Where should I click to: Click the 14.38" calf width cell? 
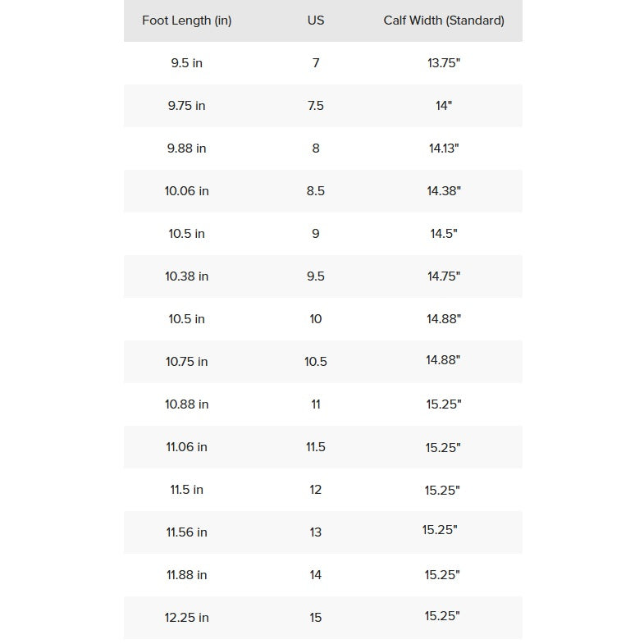point(444,191)
